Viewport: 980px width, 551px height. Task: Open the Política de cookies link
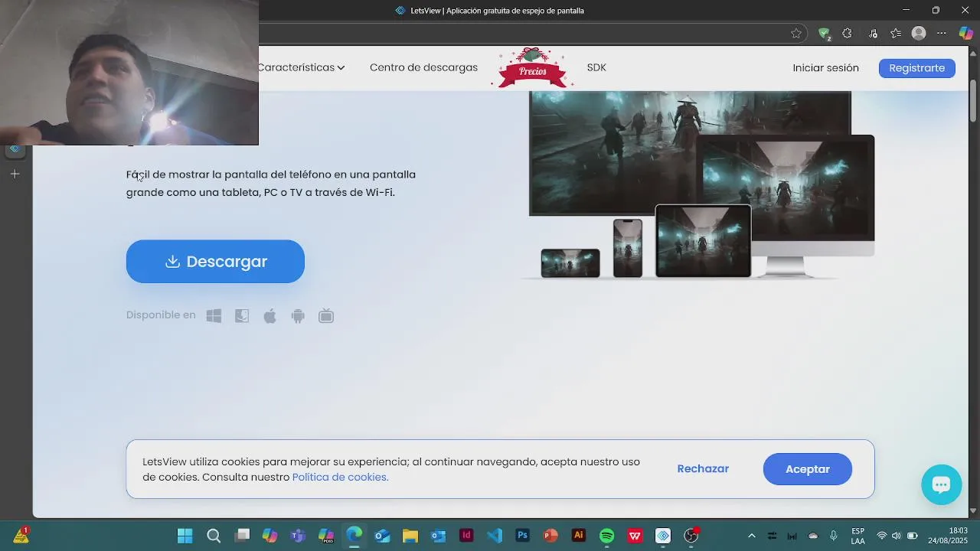(x=340, y=477)
